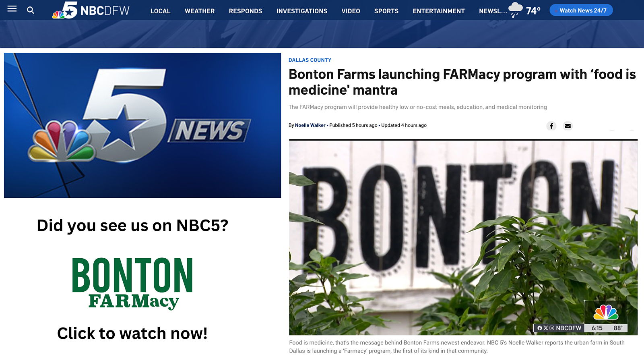The height and width of the screenshot is (363, 644).
Task: Play the Bonton sign news video
Action: (x=463, y=238)
